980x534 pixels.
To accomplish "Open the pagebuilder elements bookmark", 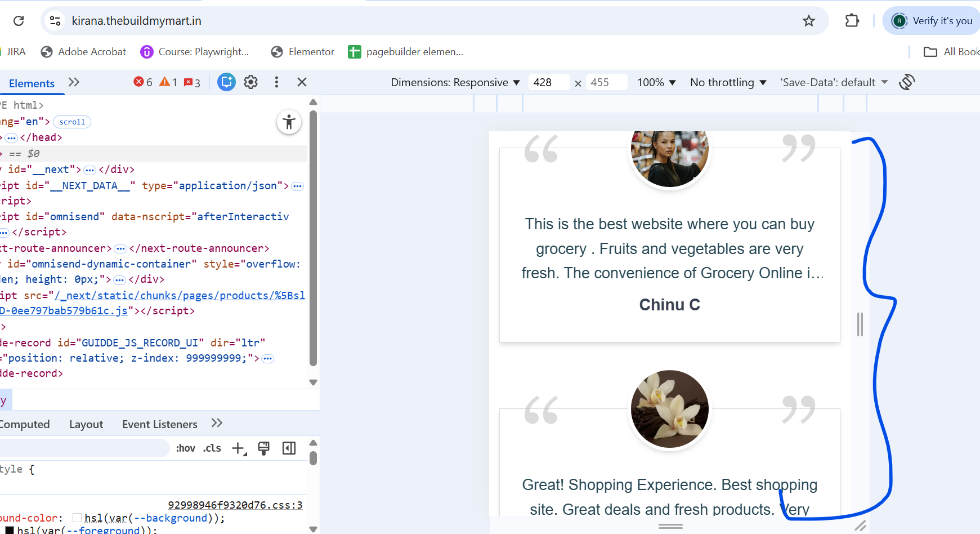I will pos(406,52).
